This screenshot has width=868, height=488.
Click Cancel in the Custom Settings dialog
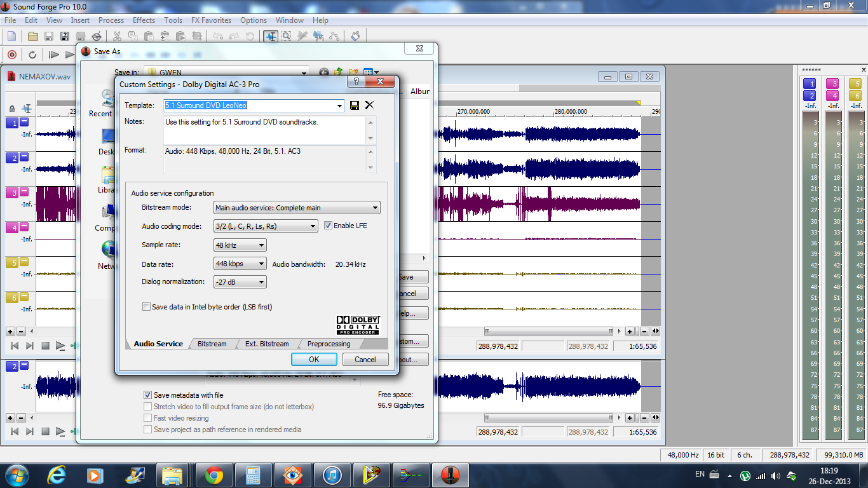(x=365, y=359)
